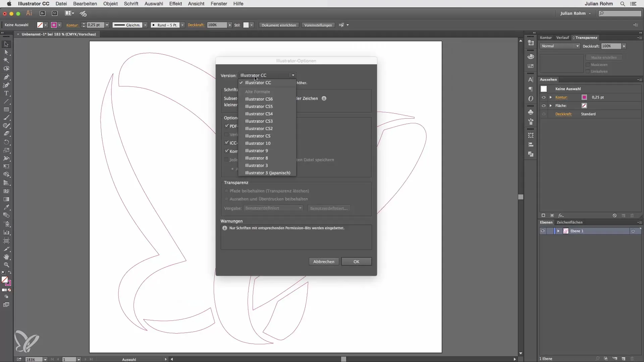
Task: Toggle Ebene 1 layer visibility
Action: 543,231
